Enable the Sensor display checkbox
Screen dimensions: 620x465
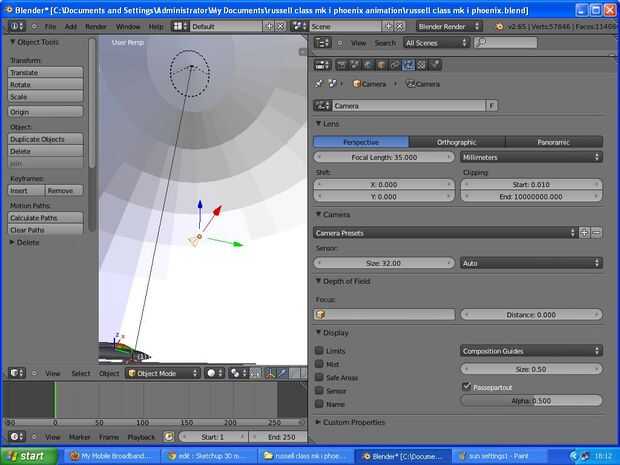pyautogui.click(x=319, y=391)
